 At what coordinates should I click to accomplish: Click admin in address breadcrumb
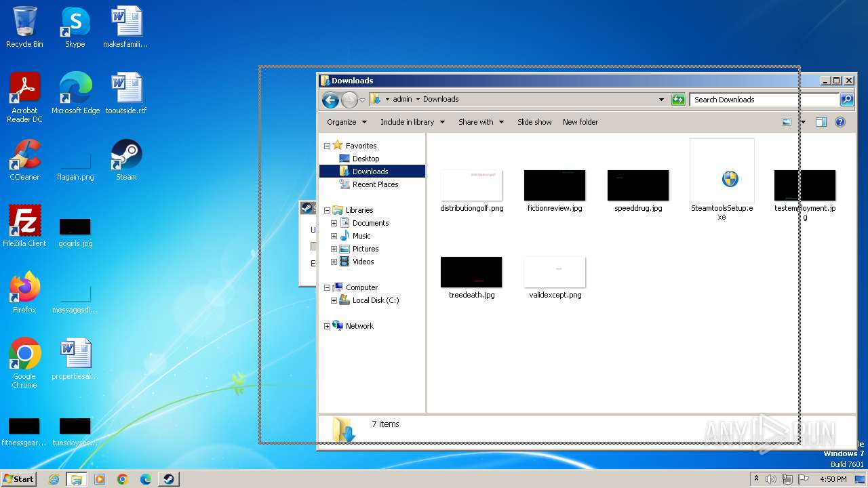click(402, 99)
